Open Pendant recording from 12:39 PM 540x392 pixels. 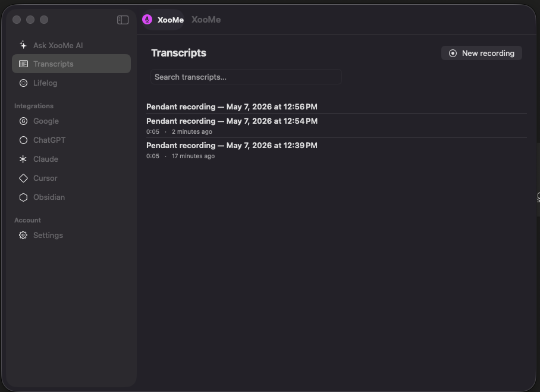click(x=337, y=150)
